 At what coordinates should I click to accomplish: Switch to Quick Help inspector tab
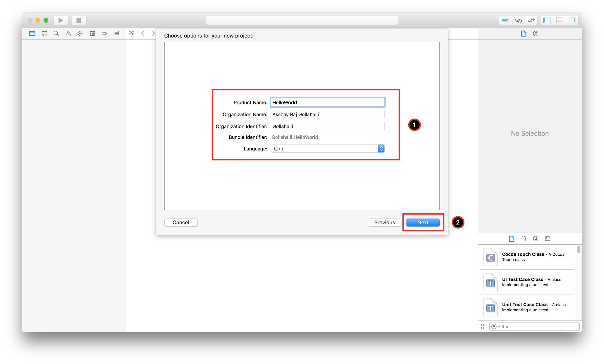[536, 34]
